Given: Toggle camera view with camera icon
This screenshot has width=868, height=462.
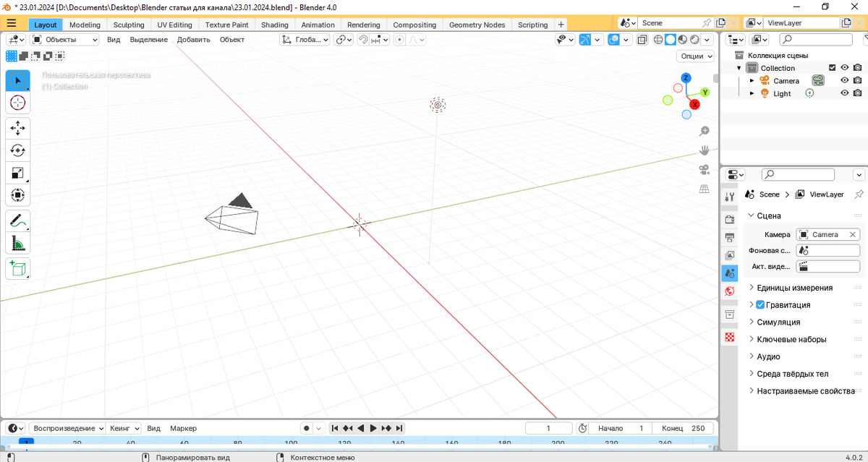Looking at the screenshot, I should 704,170.
